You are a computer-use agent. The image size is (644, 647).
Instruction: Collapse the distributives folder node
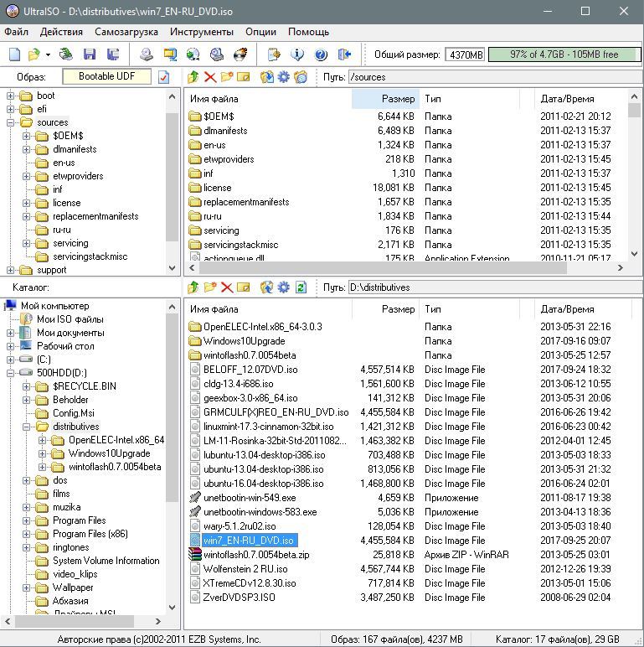pyautogui.click(x=27, y=427)
